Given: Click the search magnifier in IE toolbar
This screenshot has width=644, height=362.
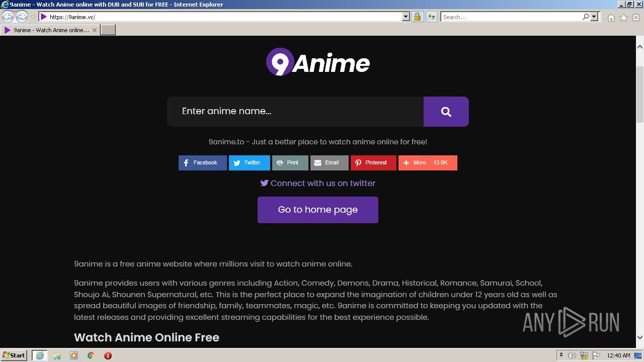Looking at the screenshot, I should pyautogui.click(x=586, y=17).
